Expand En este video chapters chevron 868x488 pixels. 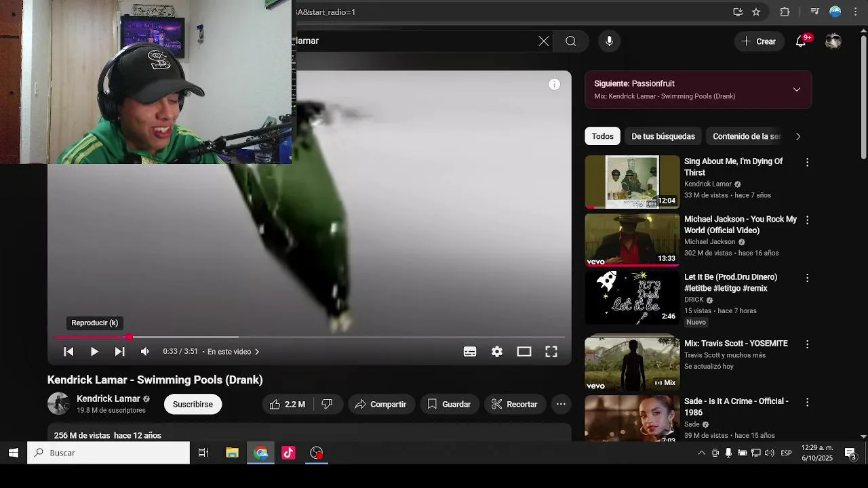click(257, 352)
